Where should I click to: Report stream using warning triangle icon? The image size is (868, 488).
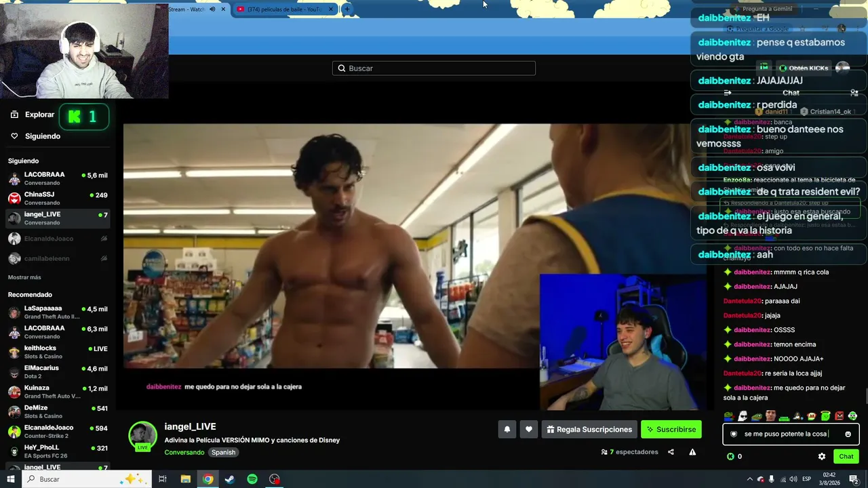[x=692, y=452]
